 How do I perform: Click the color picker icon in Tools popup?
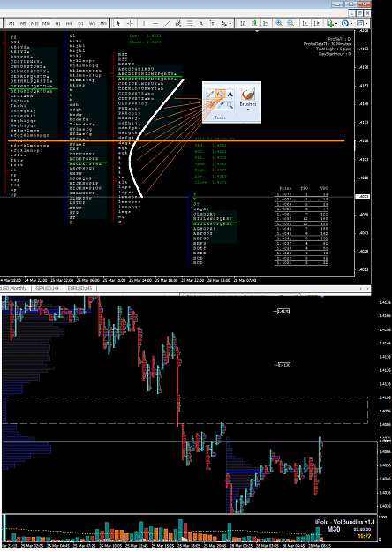[x=221, y=105]
